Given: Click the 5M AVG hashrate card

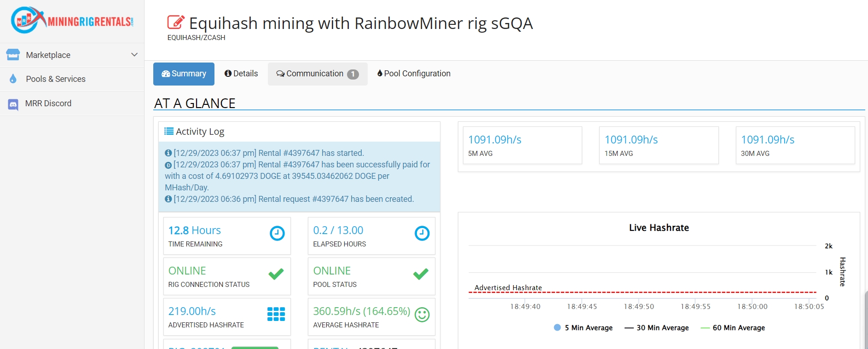Looking at the screenshot, I should coord(522,145).
